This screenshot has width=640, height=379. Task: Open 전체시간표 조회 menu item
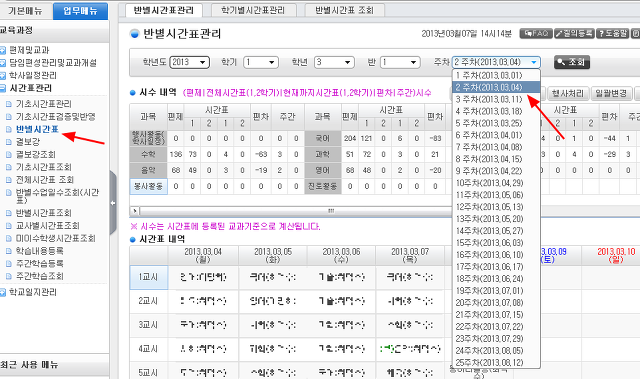point(44,180)
